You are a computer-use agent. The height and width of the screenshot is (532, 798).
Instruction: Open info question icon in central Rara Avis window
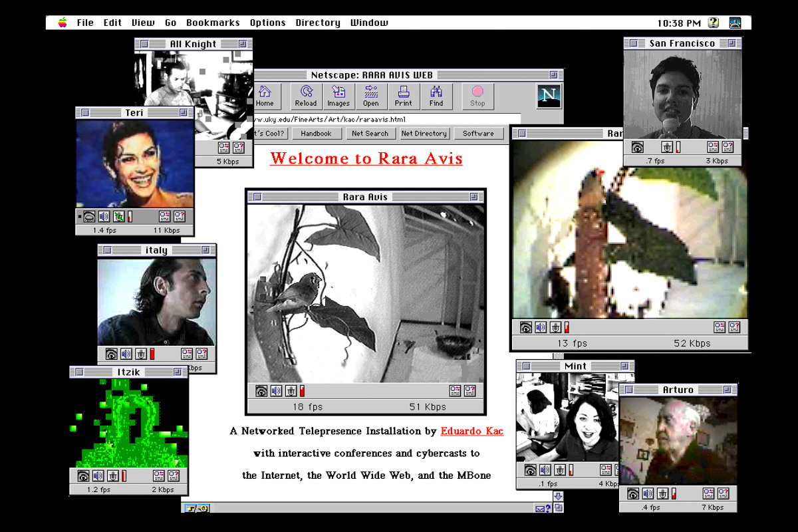470,391
